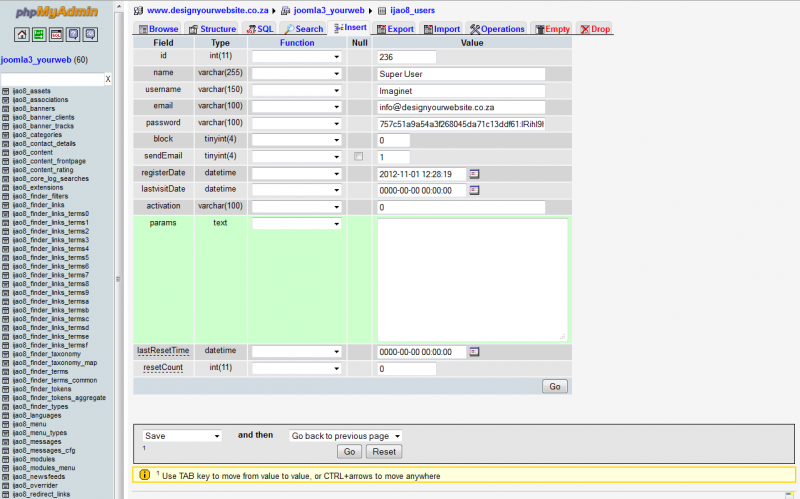The image size is (800, 499).
Task: Click table icon beside ijao8_finder_tokens
Action: coord(6,389)
